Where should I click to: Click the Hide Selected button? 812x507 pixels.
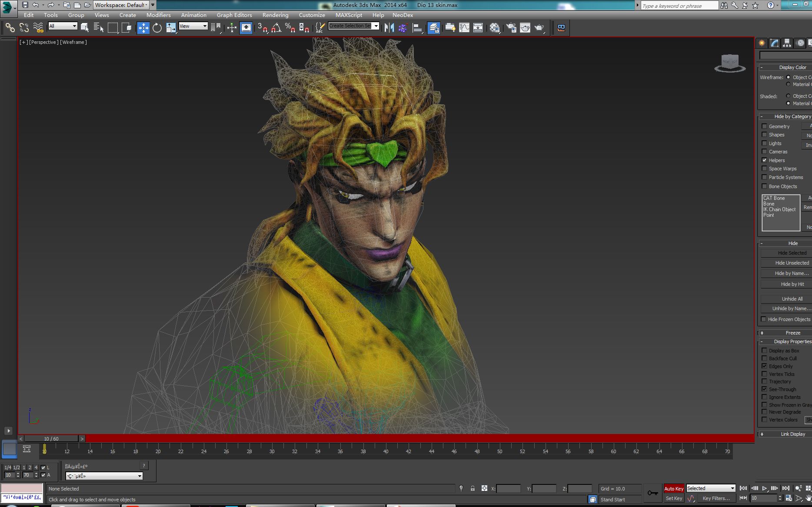point(787,253)
